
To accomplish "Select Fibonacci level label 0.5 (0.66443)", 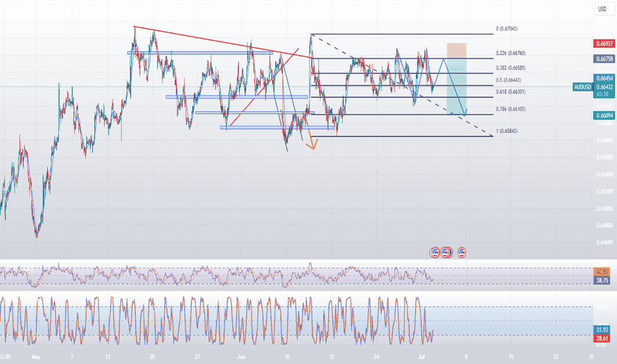I will click(x=508, y=80).
